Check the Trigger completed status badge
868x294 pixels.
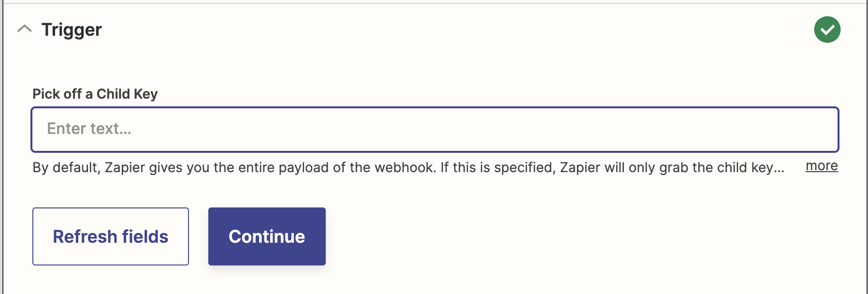[x=827, y=29]
